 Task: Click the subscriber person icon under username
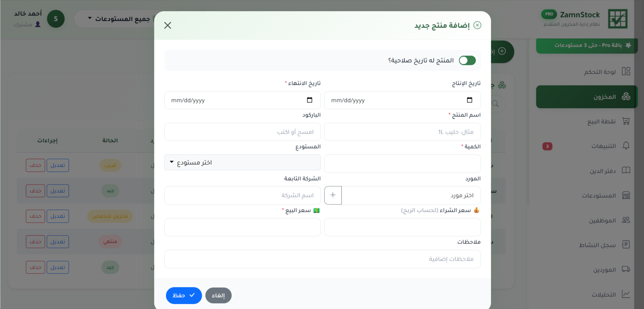point(38,24)
